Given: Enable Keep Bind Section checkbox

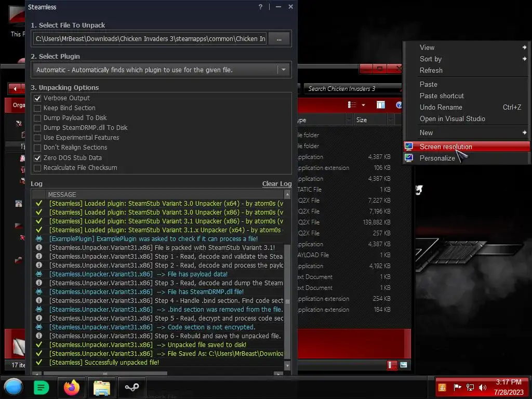Looking at the screenshot, I should (x=37, y=108).
